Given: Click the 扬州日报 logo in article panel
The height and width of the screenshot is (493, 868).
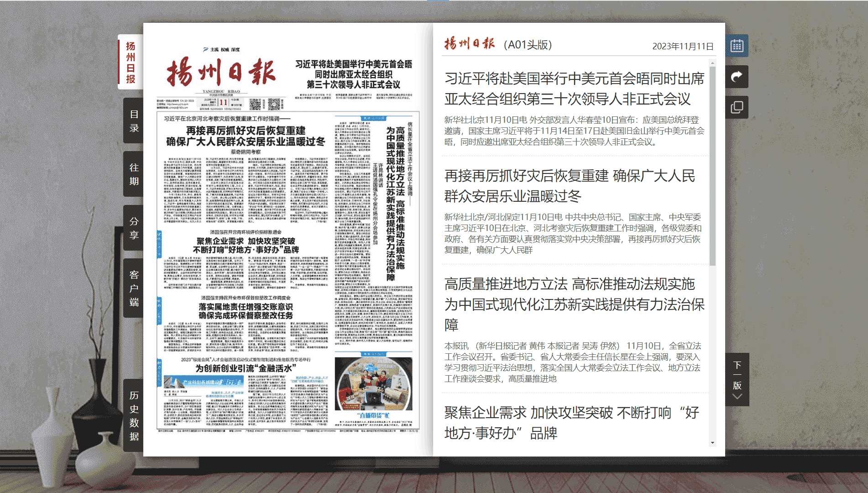Looking at the screenshot, I should point(469,44).
